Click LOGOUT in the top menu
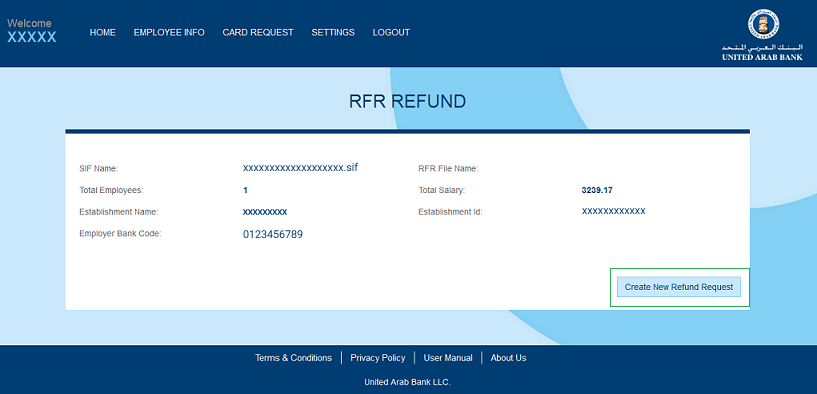 click(391, 32)
